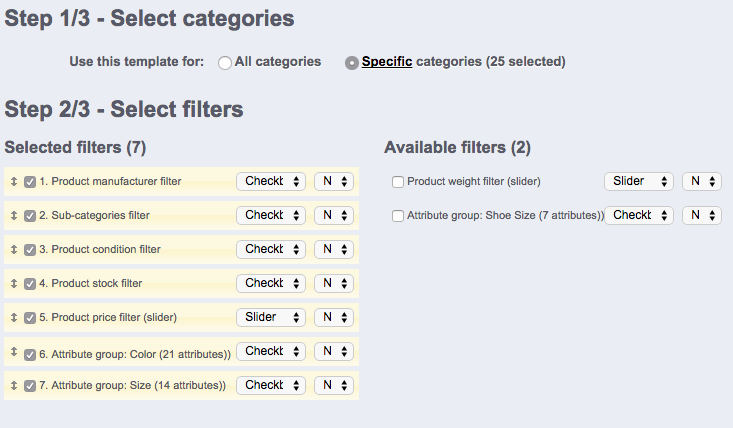
Task: Open the Slider type dropdown for price filter
Action: (271, 317)
